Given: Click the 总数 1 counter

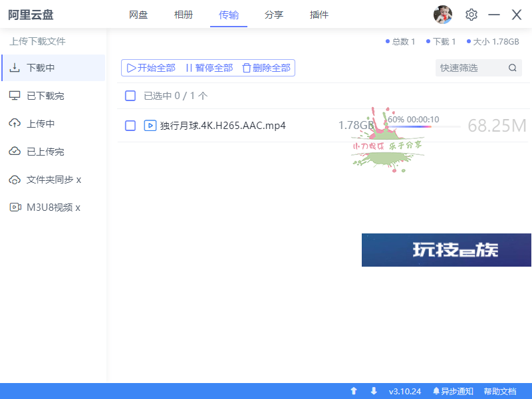Looking at the screenshot, I should pos(400,41).
